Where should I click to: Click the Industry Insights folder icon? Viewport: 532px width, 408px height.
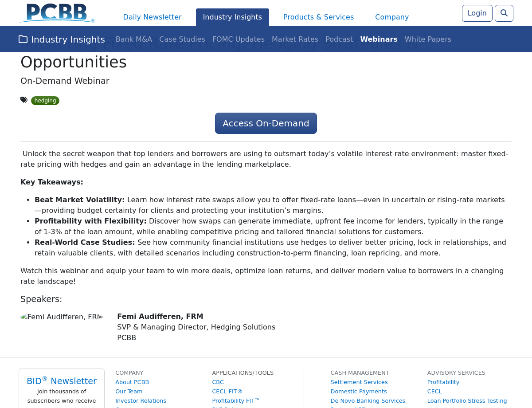[x=23, y=39]
